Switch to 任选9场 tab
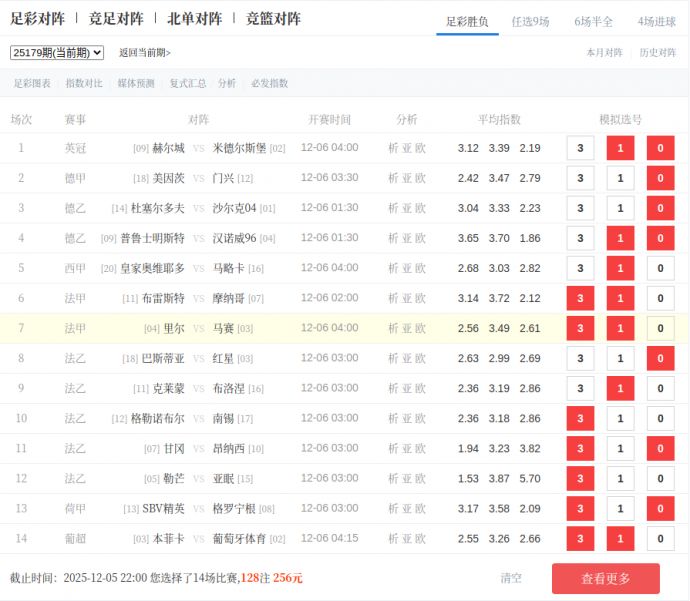 click(530, 21)
